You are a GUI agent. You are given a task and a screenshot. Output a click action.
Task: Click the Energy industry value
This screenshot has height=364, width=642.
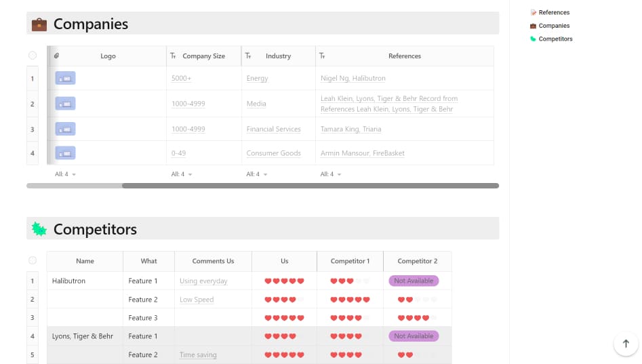pos(257,78)
